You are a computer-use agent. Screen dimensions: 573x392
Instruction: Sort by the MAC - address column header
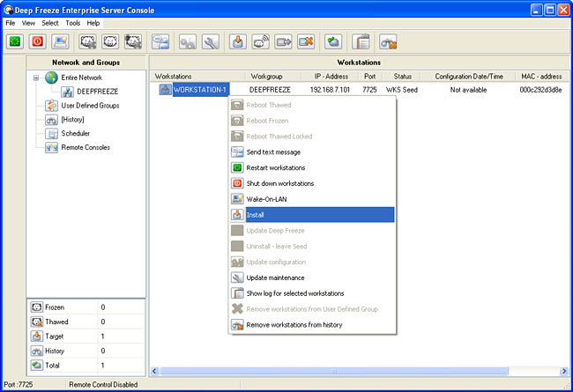[x=541, y=77]
